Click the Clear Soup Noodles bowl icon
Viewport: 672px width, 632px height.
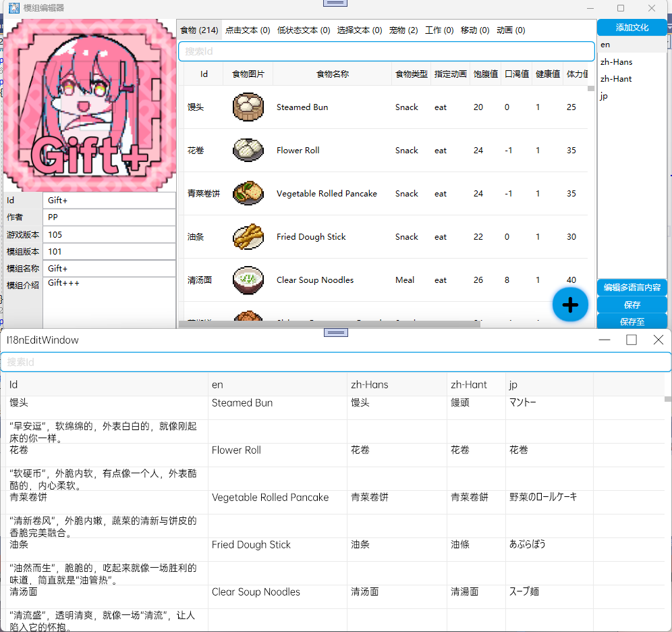(249, 280)
